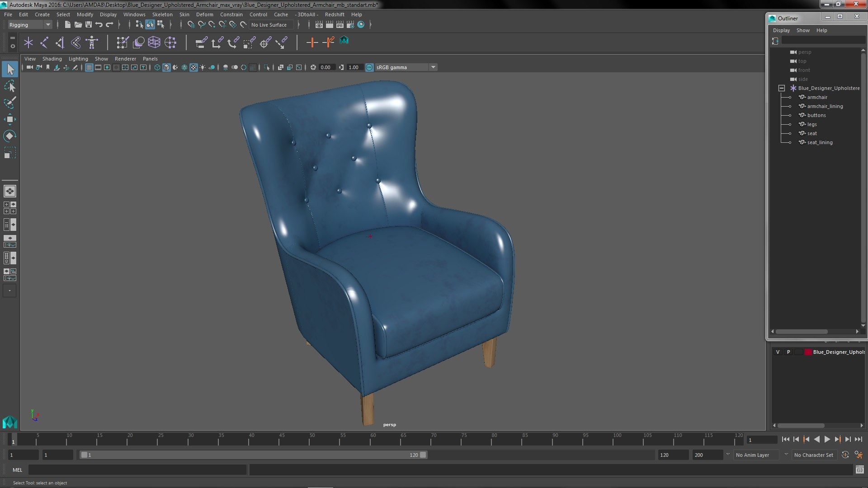This screenshot has width=868, height=488.
Task: Activate the Move tool
Action: tap(10, 119)
